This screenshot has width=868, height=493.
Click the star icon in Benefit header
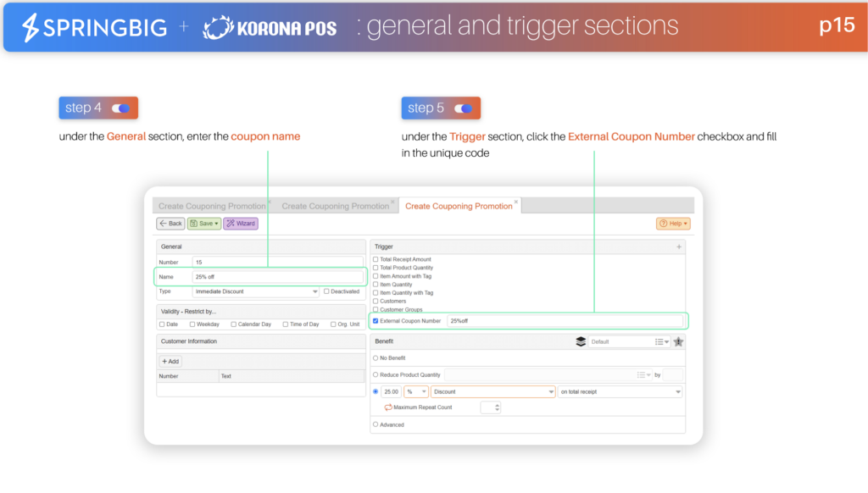coord(679,342)
